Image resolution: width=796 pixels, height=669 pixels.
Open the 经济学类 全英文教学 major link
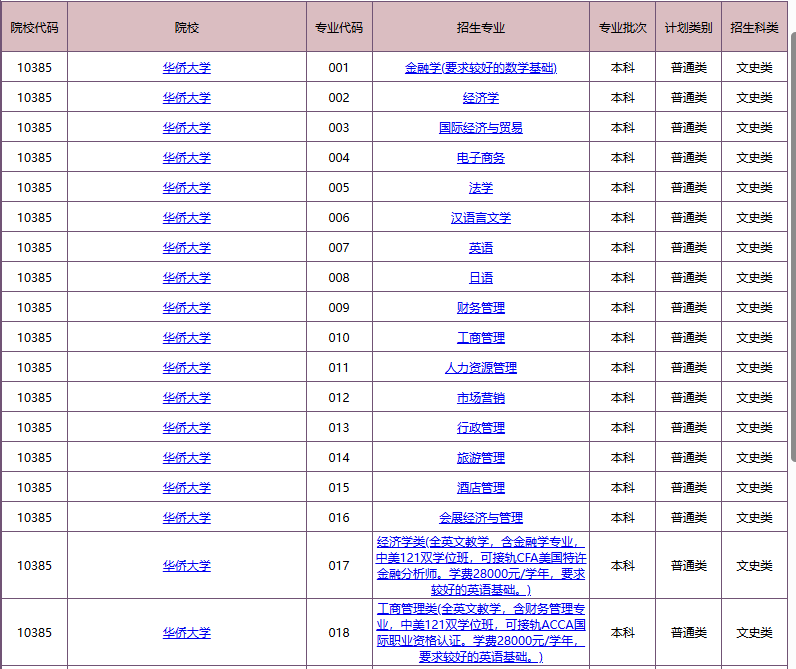(x=481, y=565)
